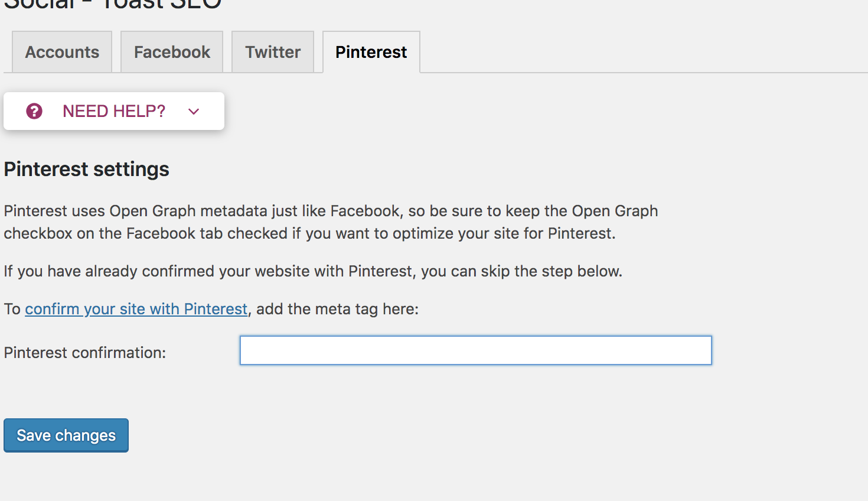Expand the Need Help chevron arrow

[194, 111]
